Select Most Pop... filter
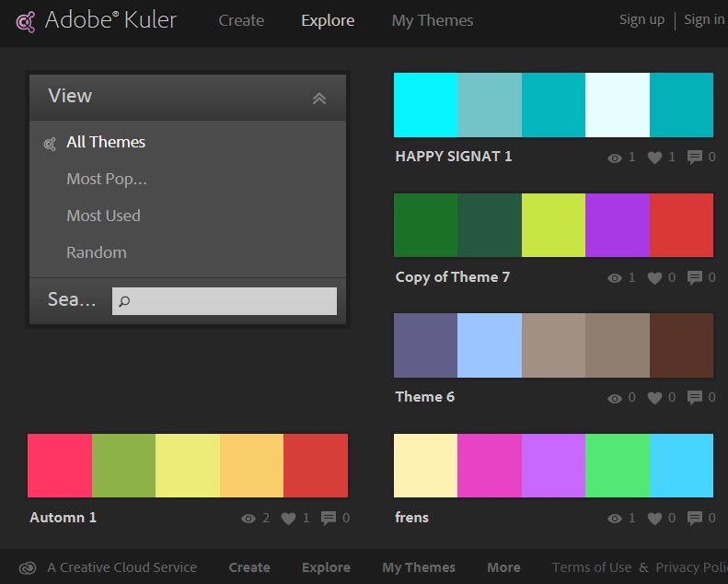Screen dimensions: 728x584 107,179
